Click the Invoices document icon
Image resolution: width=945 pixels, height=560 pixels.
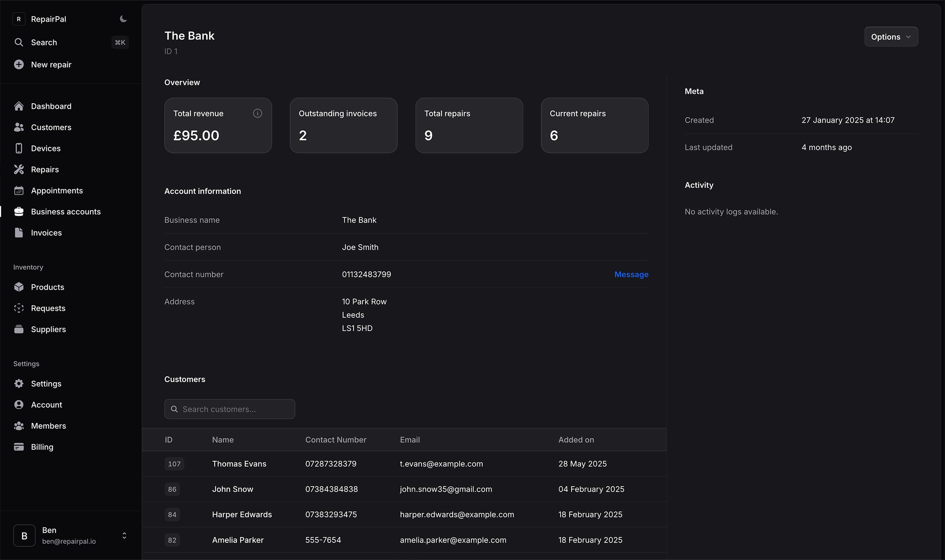click(19, 233)
